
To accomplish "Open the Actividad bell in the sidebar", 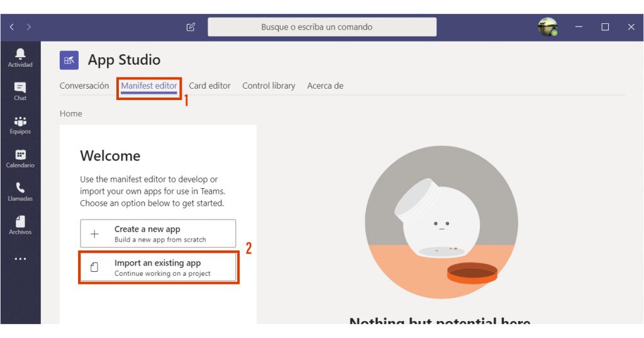I will tap(20, 57).
